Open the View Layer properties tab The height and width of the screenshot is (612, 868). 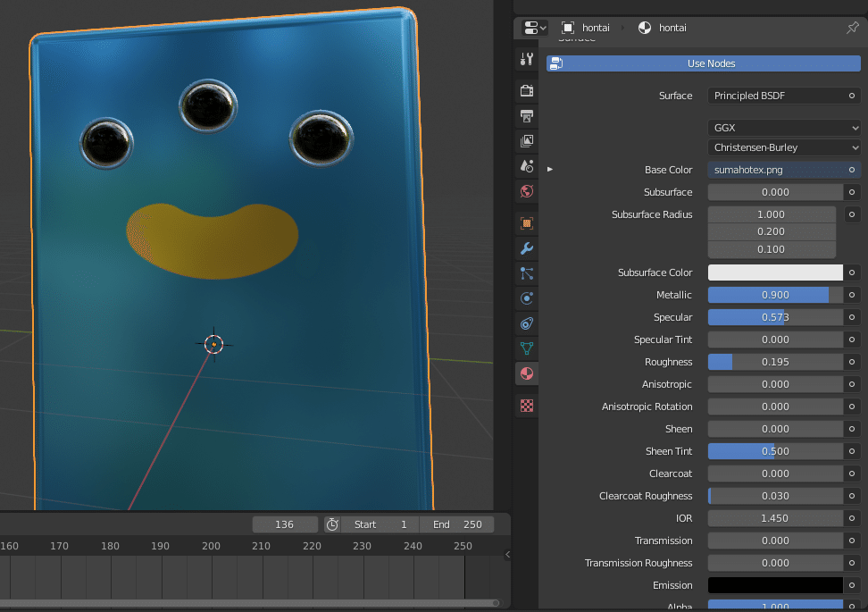click(527, 140)
